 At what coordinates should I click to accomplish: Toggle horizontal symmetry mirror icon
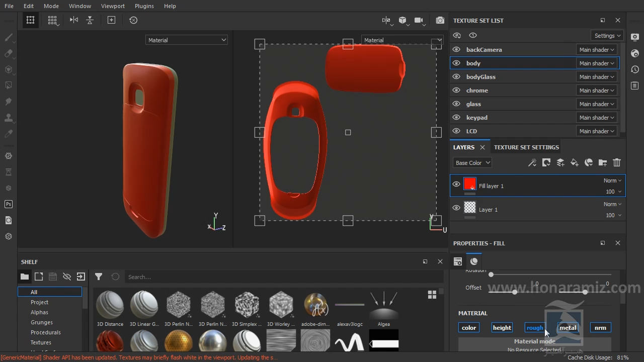[74, 20]
